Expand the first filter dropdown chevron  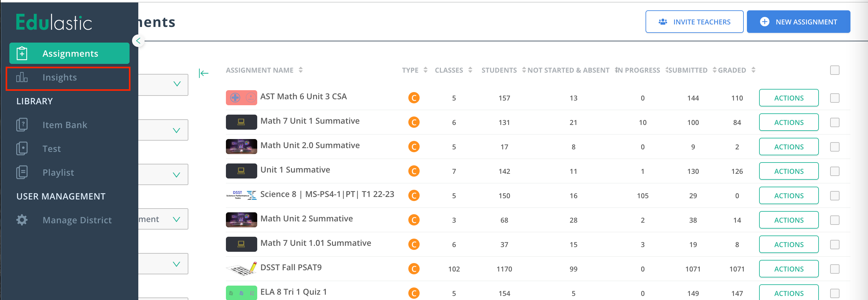(x=177, y=84)
